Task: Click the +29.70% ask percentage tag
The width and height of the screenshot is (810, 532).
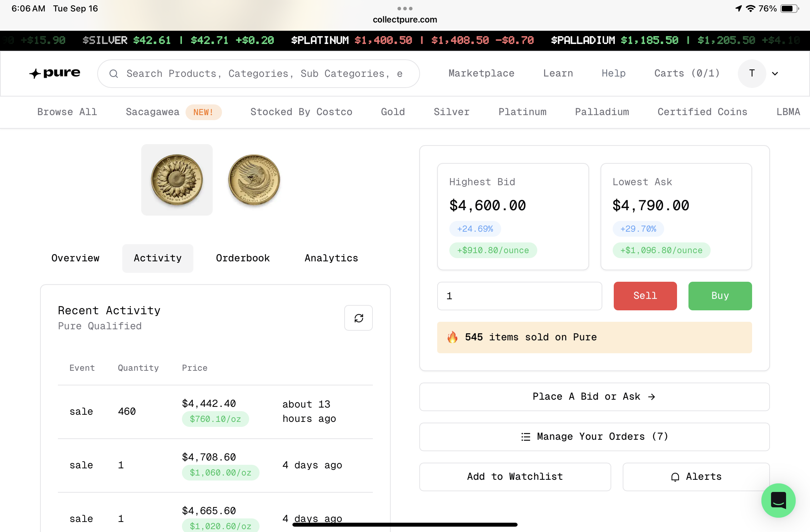Action: pyautogui.click(x=638, y=229)
